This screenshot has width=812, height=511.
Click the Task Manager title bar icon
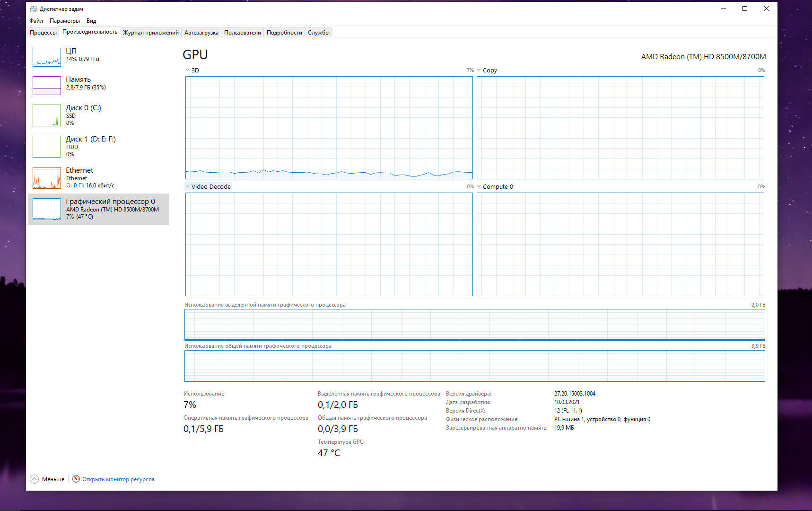pyautogui.click(x=34, y=9)
